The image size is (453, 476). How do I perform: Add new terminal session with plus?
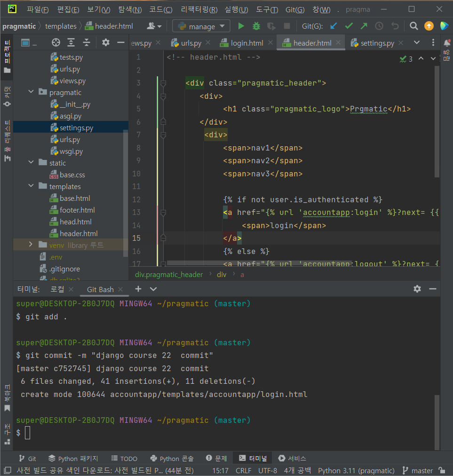point(138,289)
